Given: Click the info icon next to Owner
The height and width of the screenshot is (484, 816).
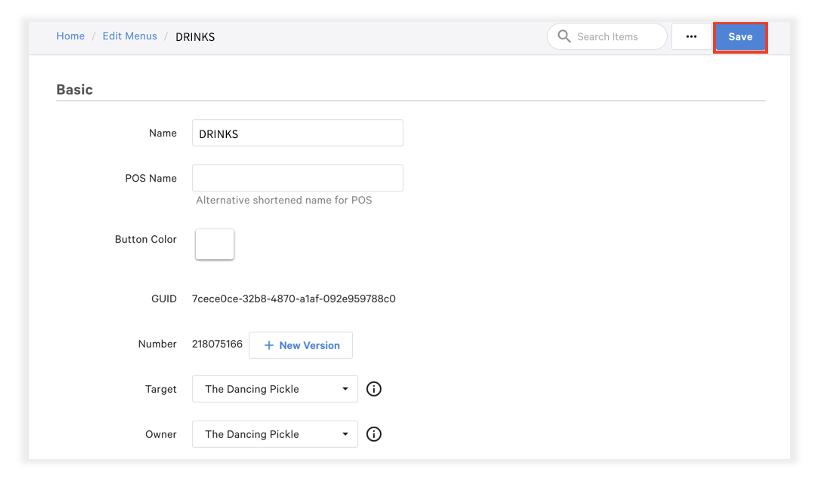Looking at the screenshot, I should click(374, 434).
